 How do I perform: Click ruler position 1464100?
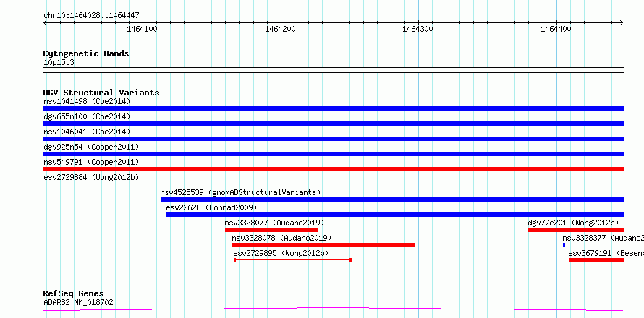(143, 29)
